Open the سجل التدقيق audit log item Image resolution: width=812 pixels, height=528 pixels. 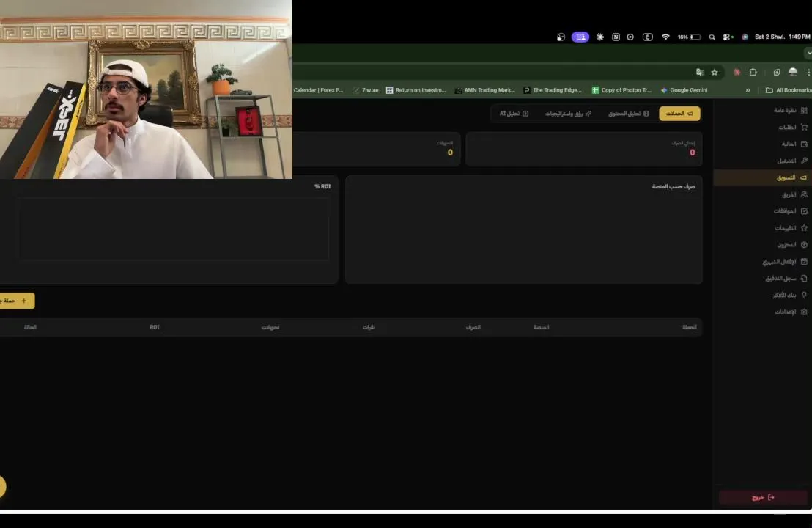click(x=786, y=278)
